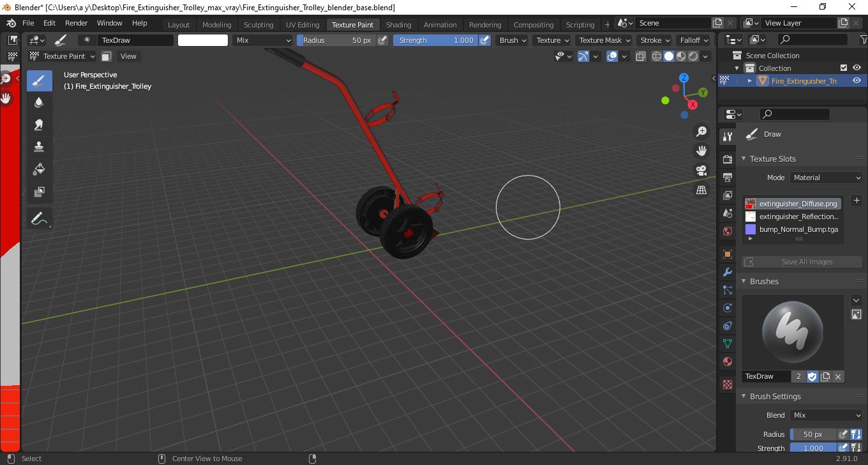Open the Object Constraints properties tab
The width and height of the screenshot is (868, 465).
(727, 326)
